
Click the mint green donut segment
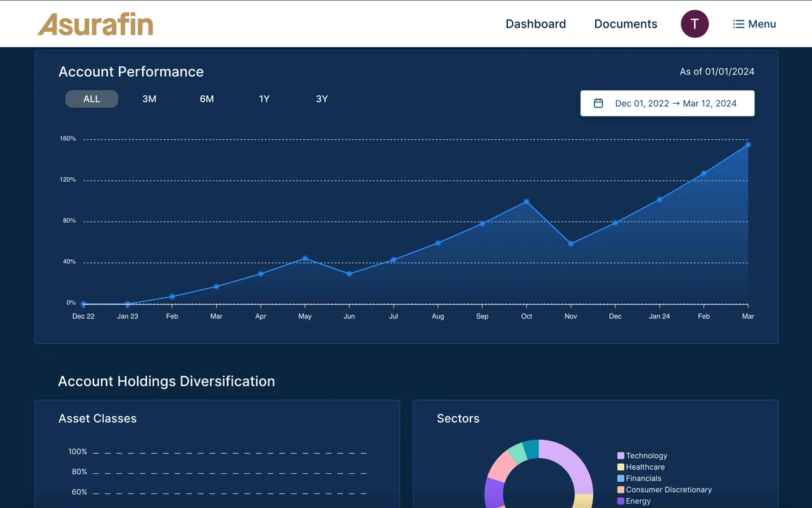tap(517, 453)
